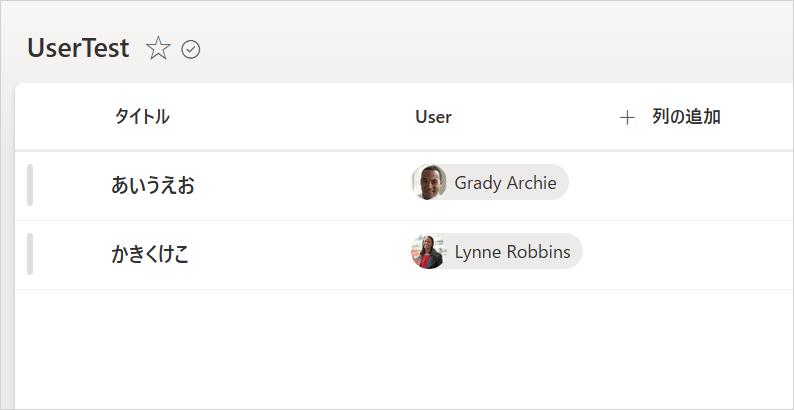Screen dimensions: 794x410
Task: Click the empty list area below the rows
Action: click(400, 350)
